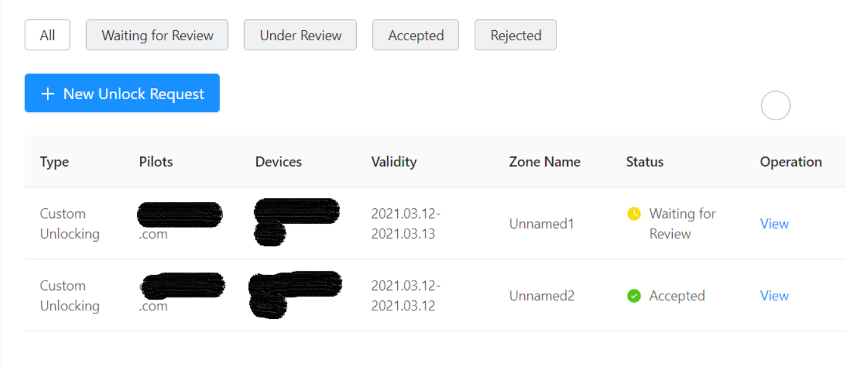Select the Devices column header
The width and height of the screenshot is (868, 368).
[x=278, y=162]
